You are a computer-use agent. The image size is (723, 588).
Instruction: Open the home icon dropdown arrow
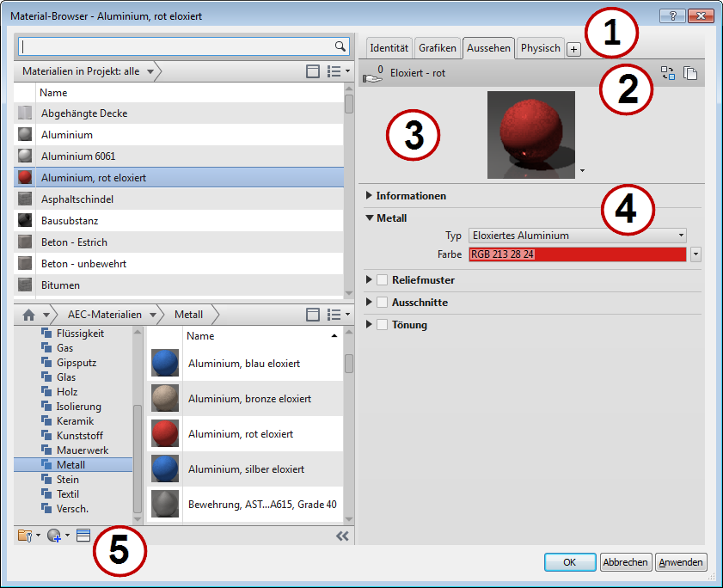(x=46, y=315)
